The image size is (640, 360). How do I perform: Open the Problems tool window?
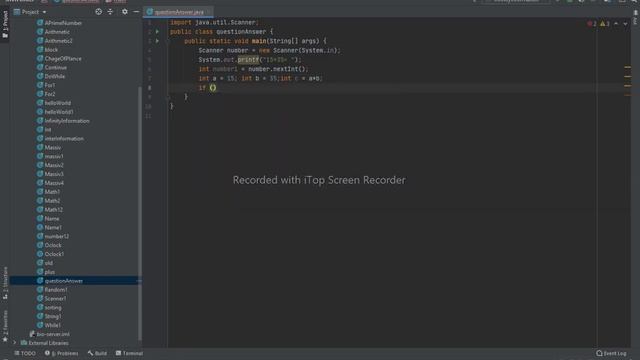(62, 353)
